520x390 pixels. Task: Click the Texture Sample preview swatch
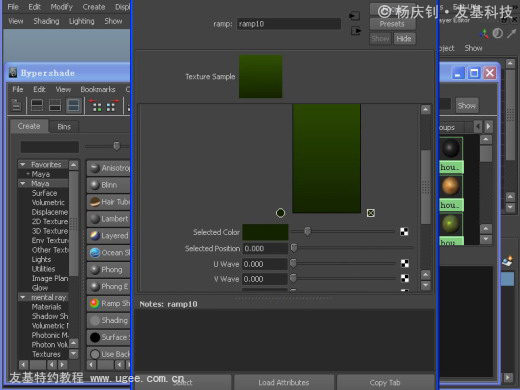pos(261,77)
